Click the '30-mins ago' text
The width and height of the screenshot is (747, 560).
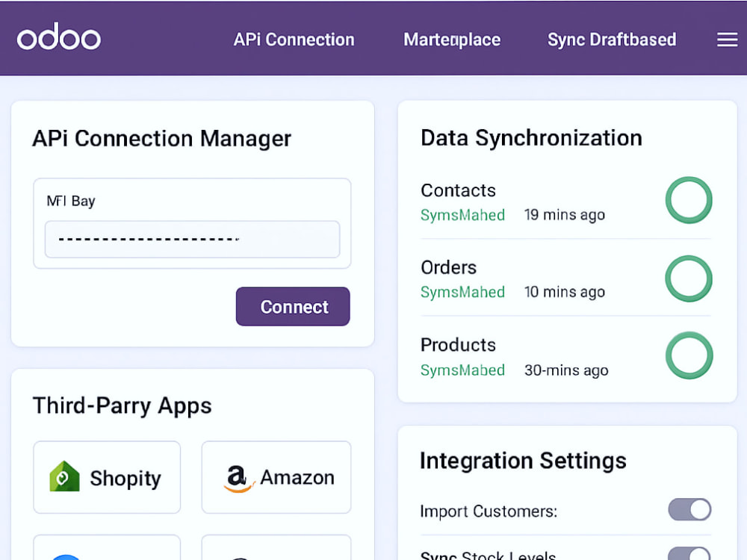click(x=566, y=370)
